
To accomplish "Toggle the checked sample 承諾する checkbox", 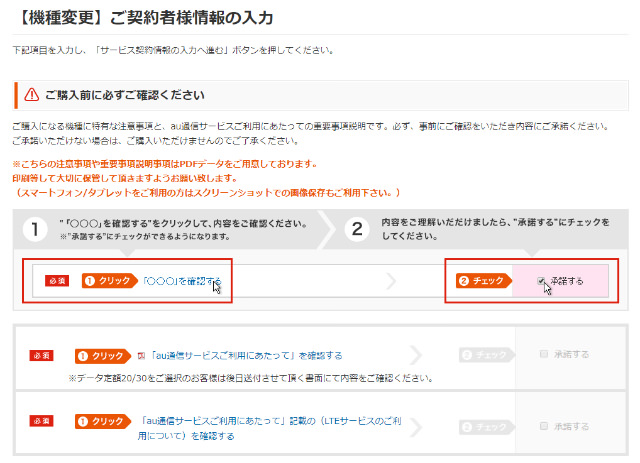I will pos(541,281).
